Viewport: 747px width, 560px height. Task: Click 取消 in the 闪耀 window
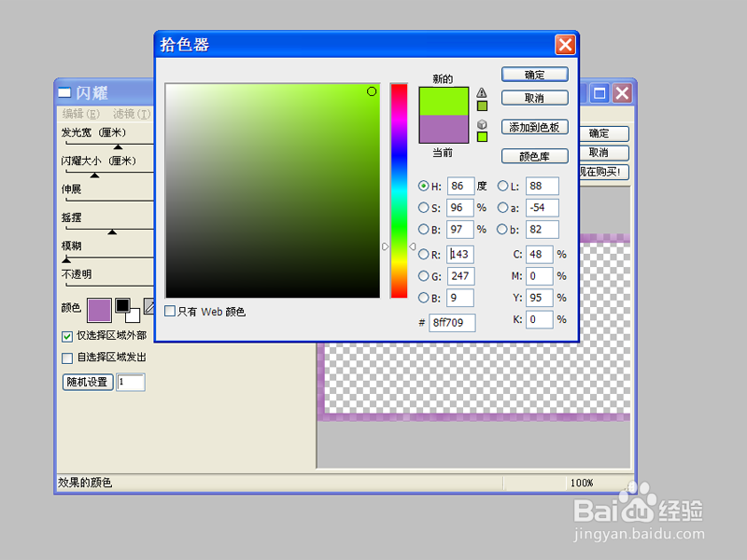click(603, 152)
